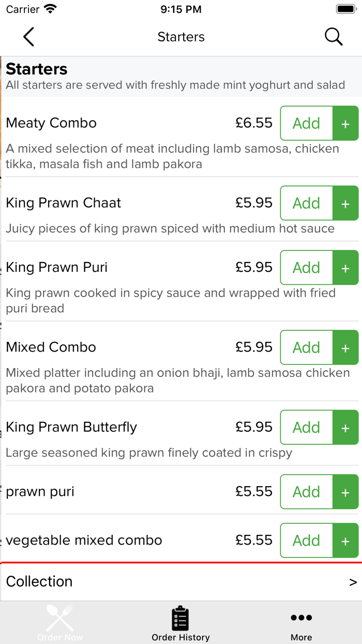Select the King Prawn Puri item name
This screenshot has width=362, height=644.
click(57, 267)
